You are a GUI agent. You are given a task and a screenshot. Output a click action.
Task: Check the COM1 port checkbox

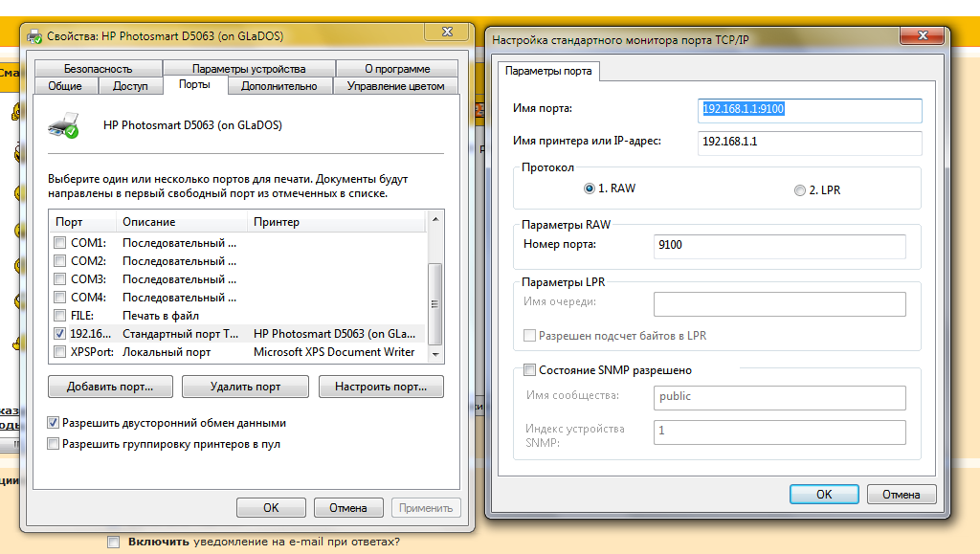[59, 242]
